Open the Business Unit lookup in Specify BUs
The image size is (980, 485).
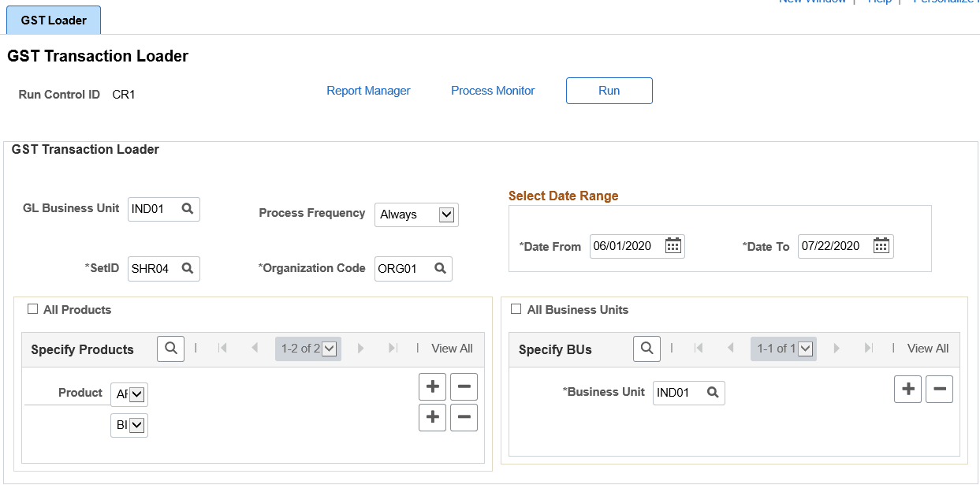[712, 392]
